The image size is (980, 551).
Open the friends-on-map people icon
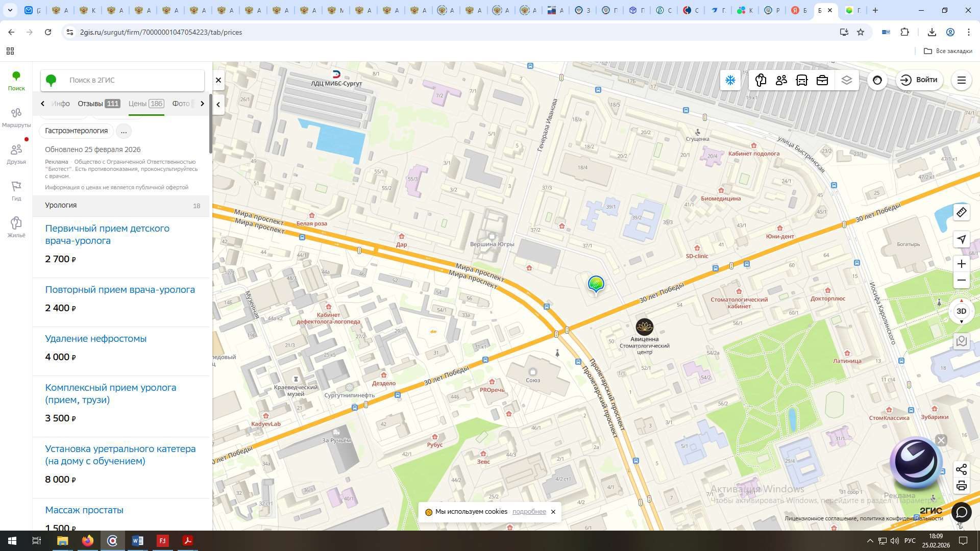(781, 80)
